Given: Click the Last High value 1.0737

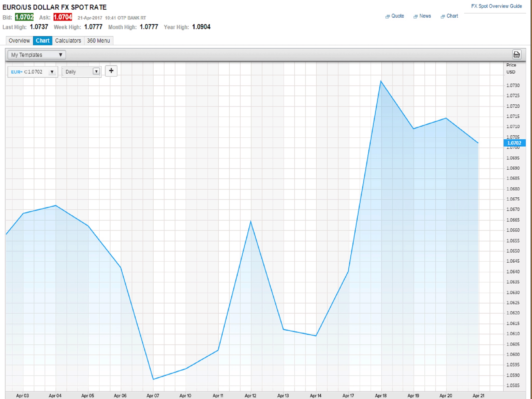Looking at the screenshot, I should 39,27.
